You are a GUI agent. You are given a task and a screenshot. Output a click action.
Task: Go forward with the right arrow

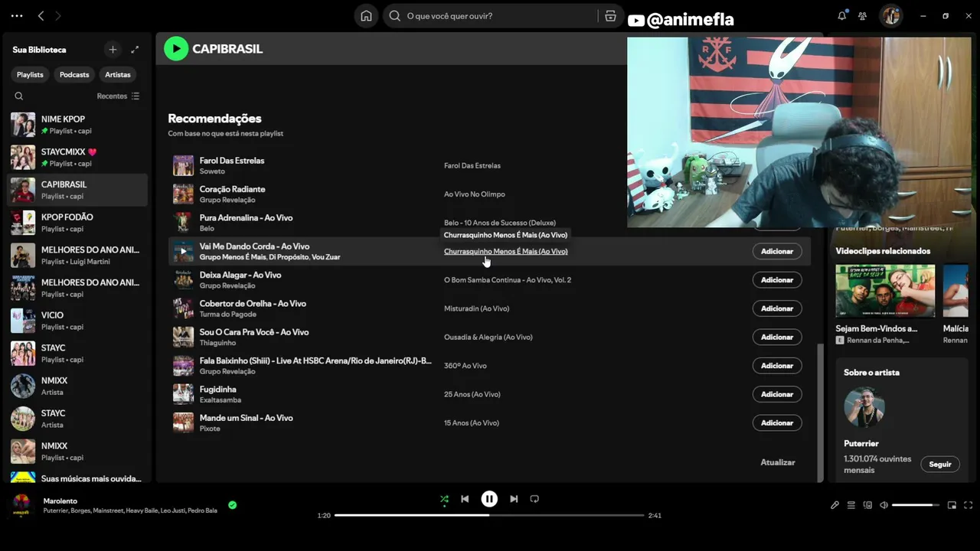pos(58,15)
